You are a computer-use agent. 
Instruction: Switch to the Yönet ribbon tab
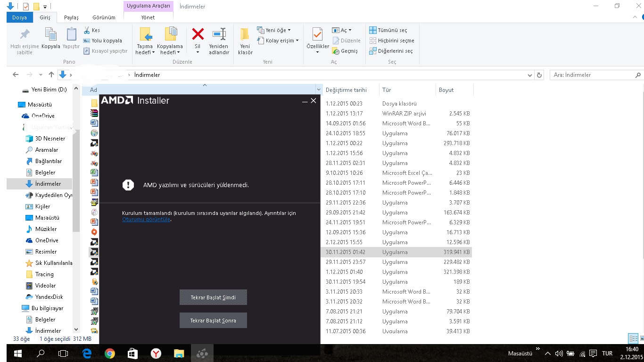click(148, 17)
